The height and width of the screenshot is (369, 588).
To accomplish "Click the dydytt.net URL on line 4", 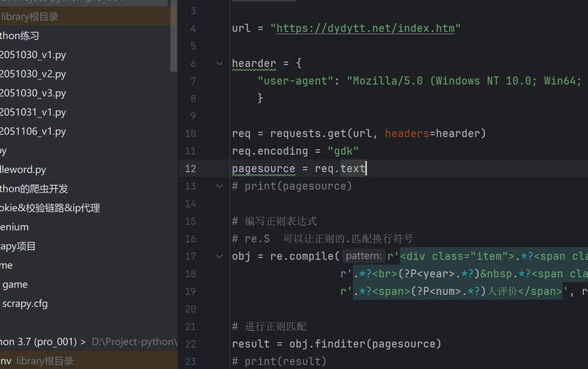I will point(365,28).
